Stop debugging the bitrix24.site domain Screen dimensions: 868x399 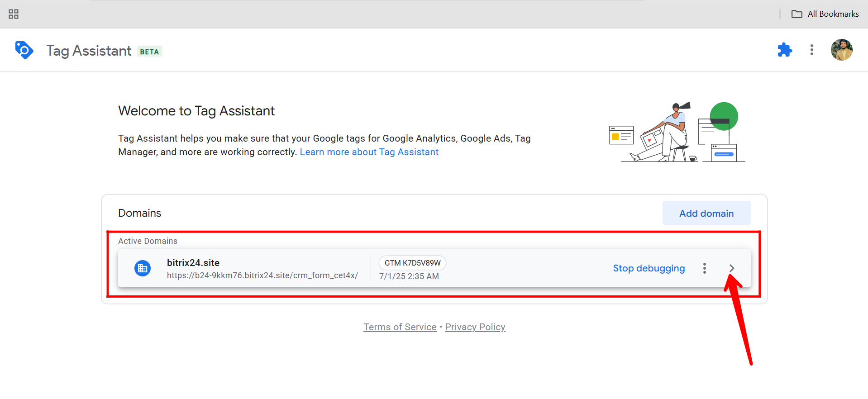pyautogui.click(x=649, y=268)
